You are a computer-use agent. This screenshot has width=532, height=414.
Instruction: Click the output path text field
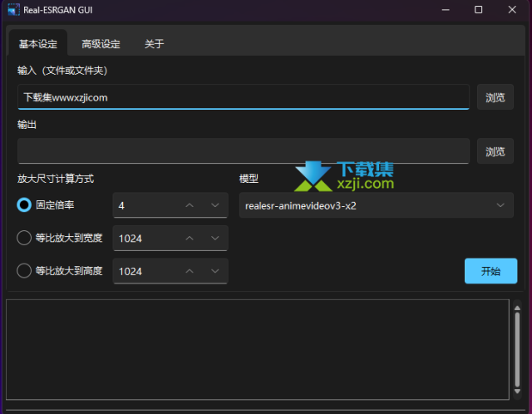tap(244, 151)
